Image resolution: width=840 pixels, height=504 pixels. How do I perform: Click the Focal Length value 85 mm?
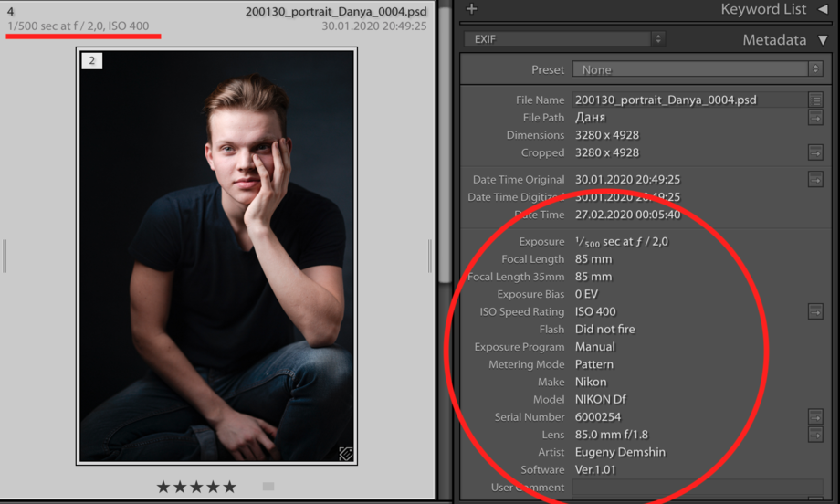pos(593,259)
